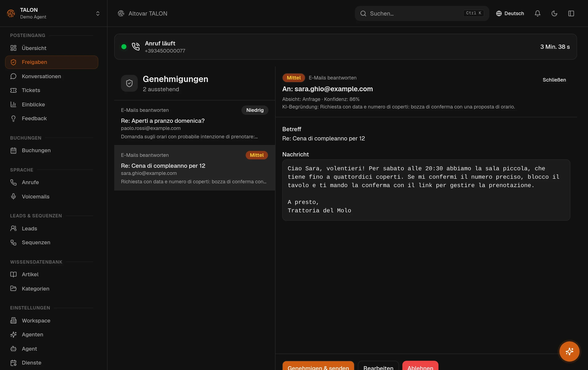Image resolution: width=588 pixels, height=370 pixels.
Task: Click the Konversationen speech bubble icon
Action: (13, 76)
